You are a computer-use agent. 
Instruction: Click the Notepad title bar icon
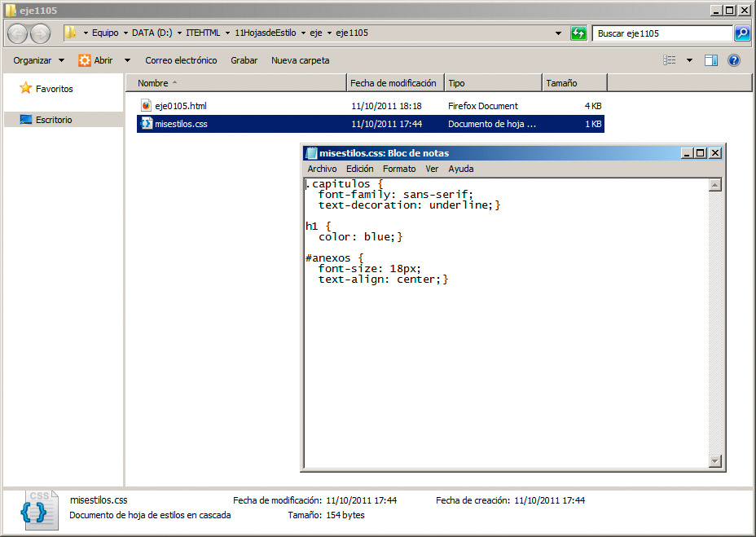click(x=311, y=153)
